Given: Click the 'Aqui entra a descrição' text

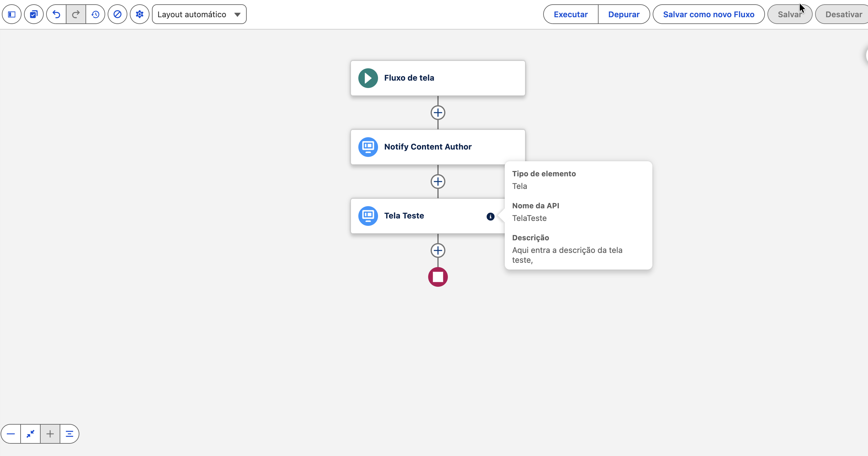Looking at the screenshot, I should pyautogui.click(x=567, y=255).
